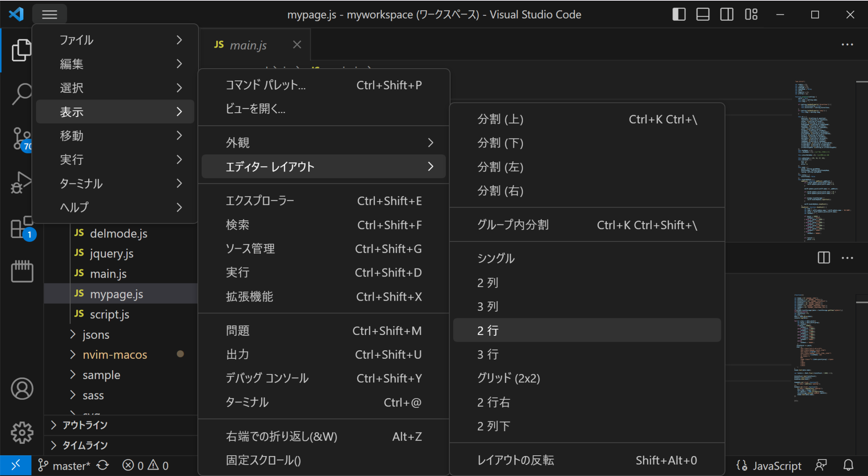868x476 pixels.
Task: Expand the jsons folder
Action: pos(96,335)
